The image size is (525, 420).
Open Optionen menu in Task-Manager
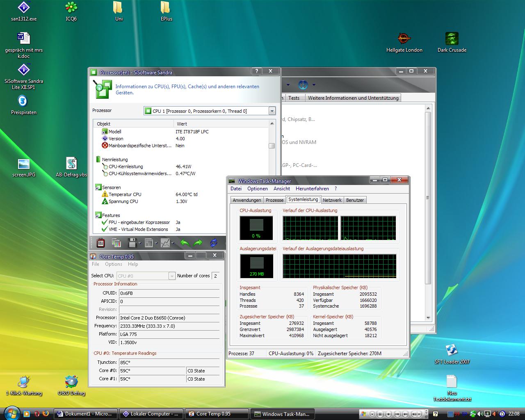pos(258,189)
